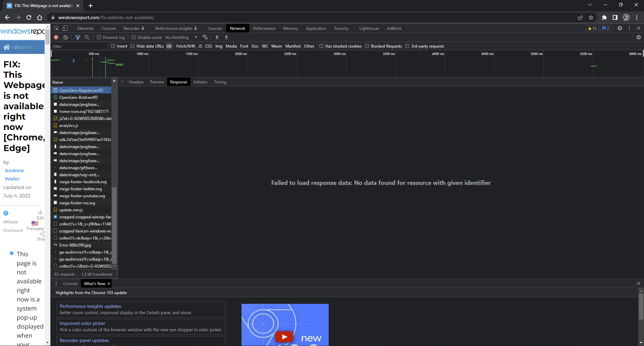Open the No throttling dropdown

pyautogui.click(x=181, y=38)
